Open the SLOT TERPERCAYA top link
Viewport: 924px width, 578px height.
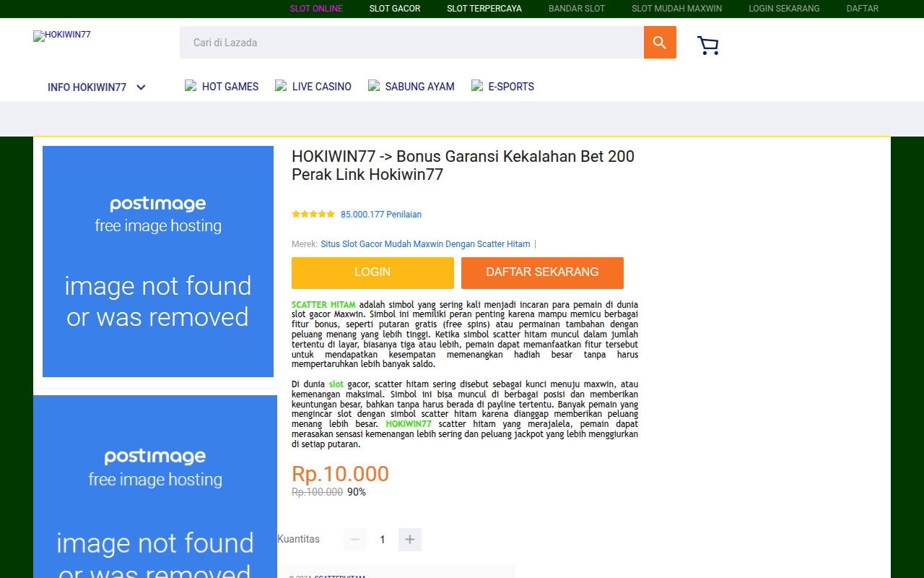coord(484,9)
